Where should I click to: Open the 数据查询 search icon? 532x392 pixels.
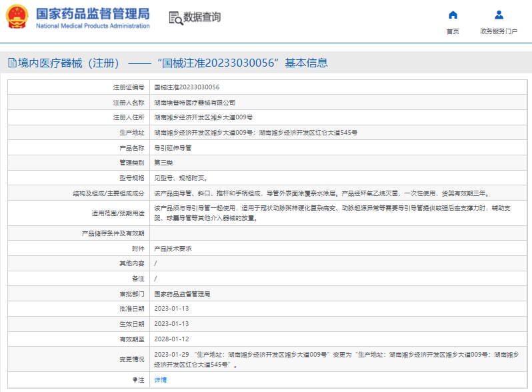click(176, 18)
